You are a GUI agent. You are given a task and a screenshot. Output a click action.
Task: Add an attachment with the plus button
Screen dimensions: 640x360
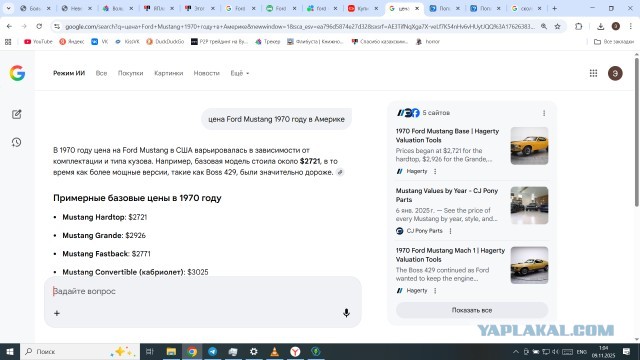(x=57, y=313)
